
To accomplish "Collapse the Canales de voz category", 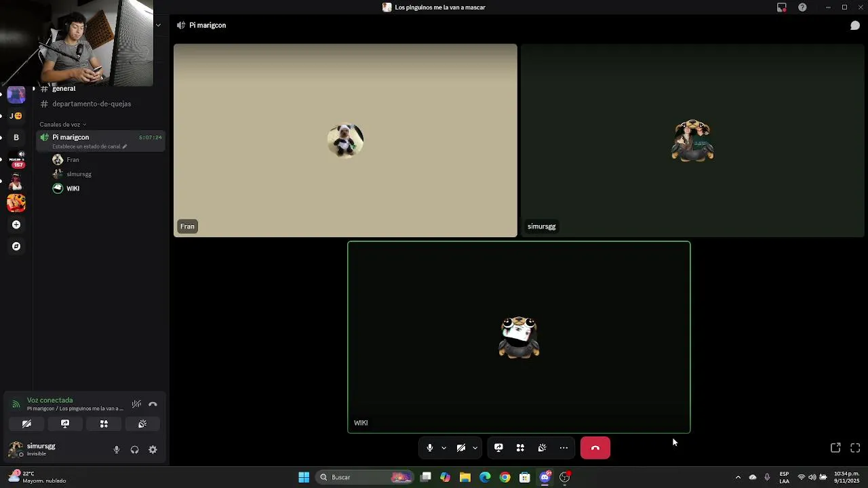I will coord(62,124).
